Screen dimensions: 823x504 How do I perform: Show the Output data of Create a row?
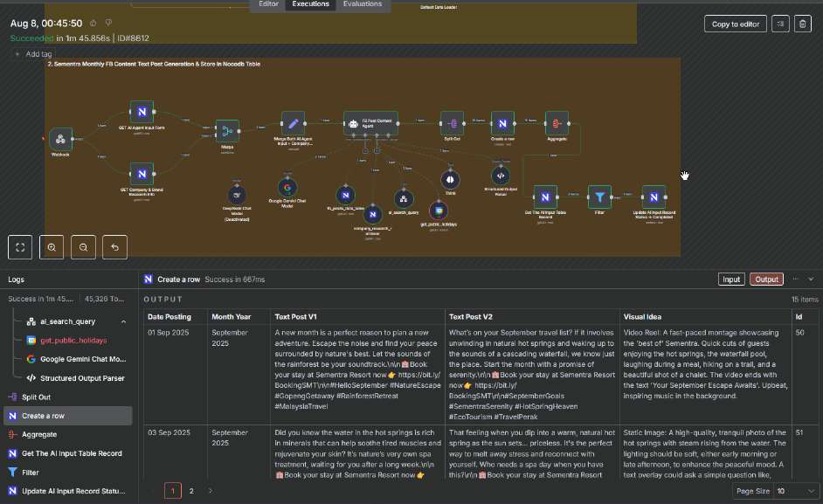coord(766,280)
